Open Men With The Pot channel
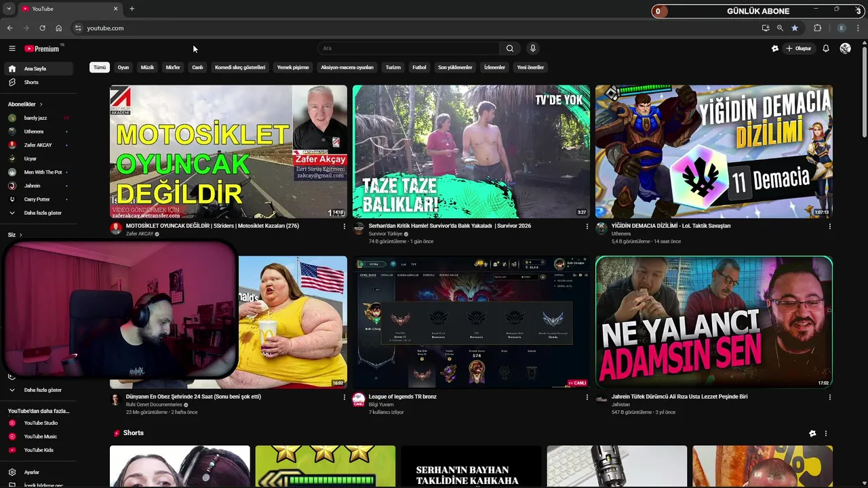Image resolution: width=868 pixels, height=488 pixels. 39,172
